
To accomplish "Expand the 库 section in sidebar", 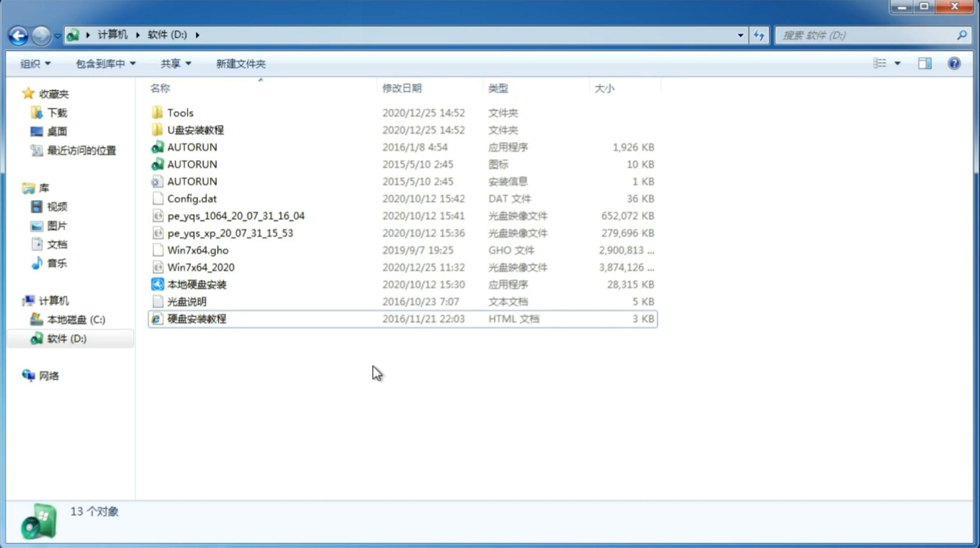I will click(20, 187).
